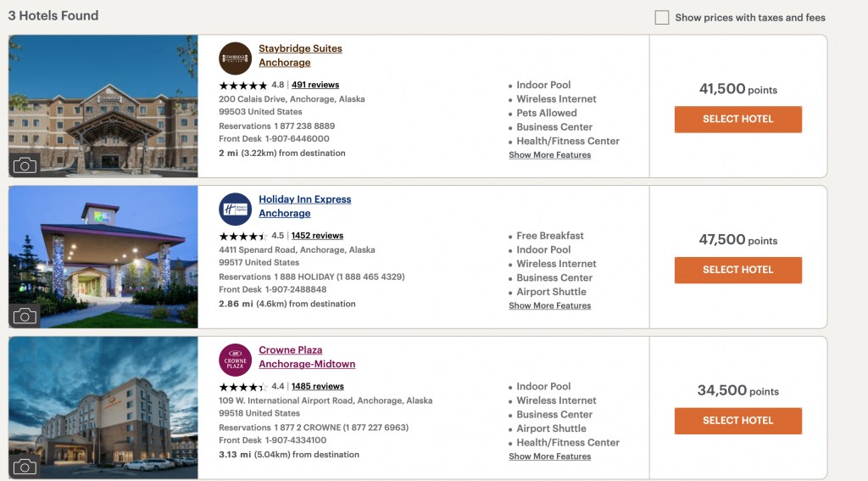The image size is (868, 481).
Task: Expand Show More Features for Crowne Plaza
Action: 549,456
